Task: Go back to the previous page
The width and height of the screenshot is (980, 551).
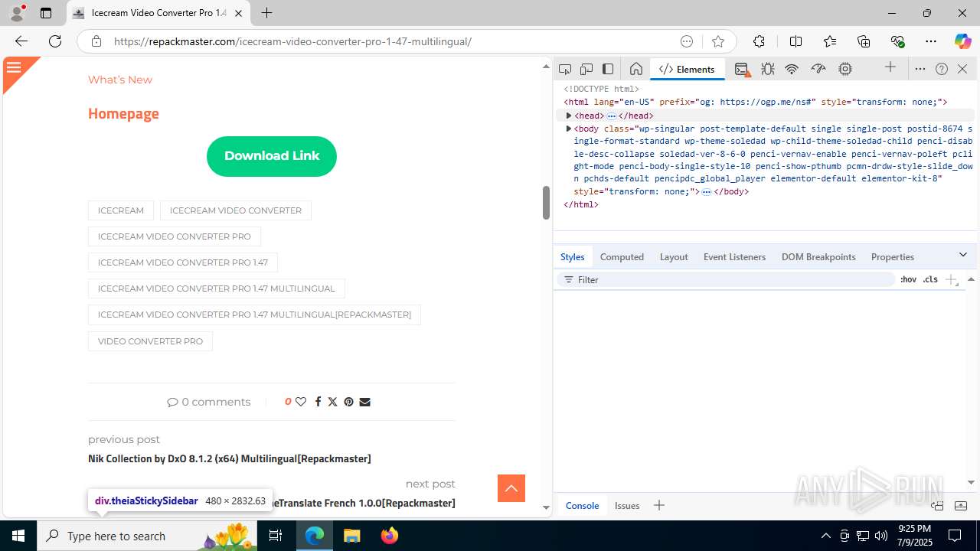Action: tap(21, 41)
